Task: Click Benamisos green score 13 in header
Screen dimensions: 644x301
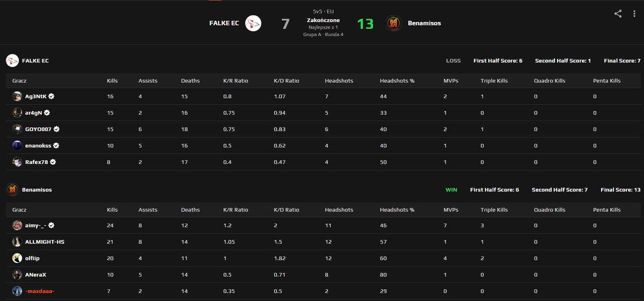Action: point(365,24)
